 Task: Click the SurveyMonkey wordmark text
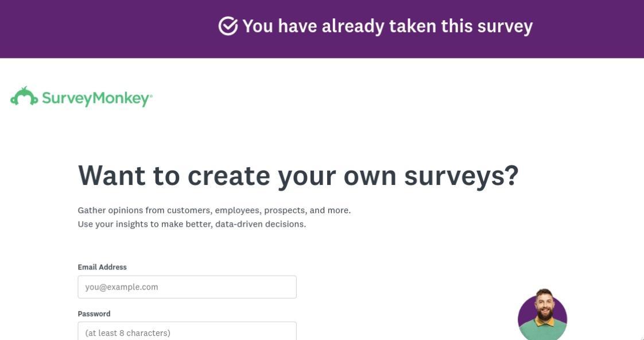[x=95, y=99]
